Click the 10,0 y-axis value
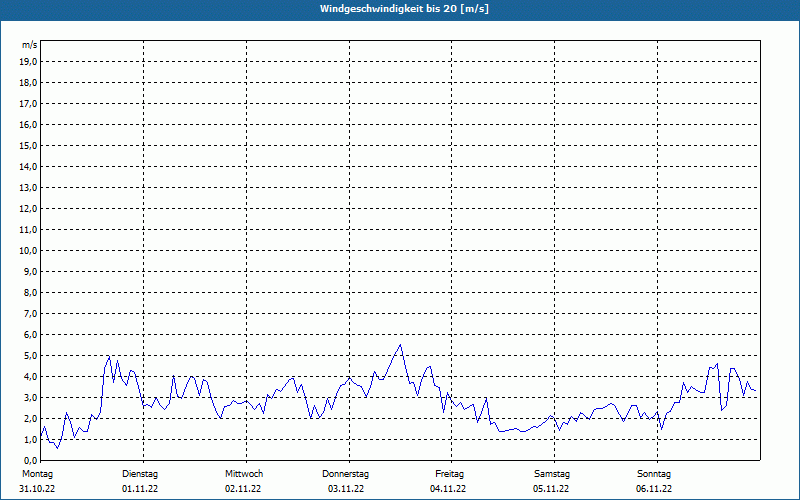800x500 pixels. coord(28,251)
